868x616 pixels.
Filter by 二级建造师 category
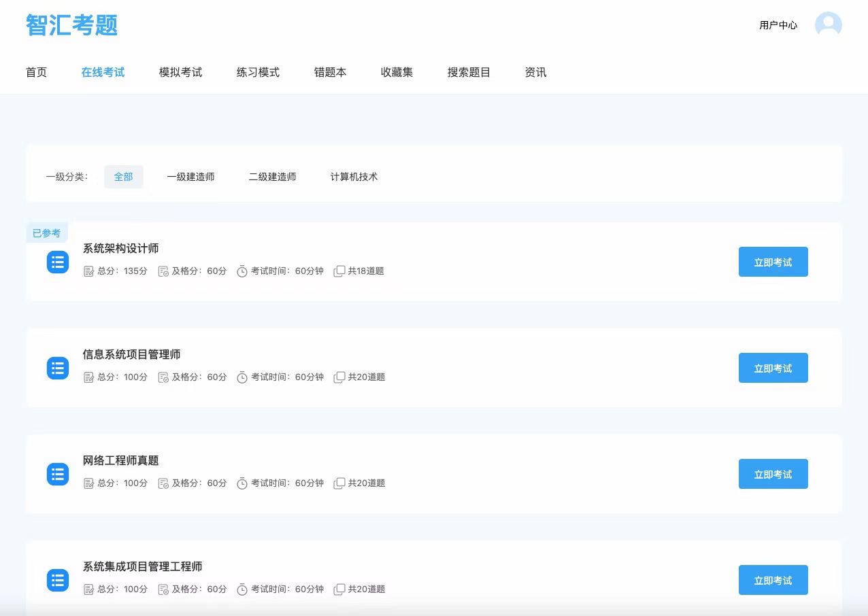[x=272, y=177]
